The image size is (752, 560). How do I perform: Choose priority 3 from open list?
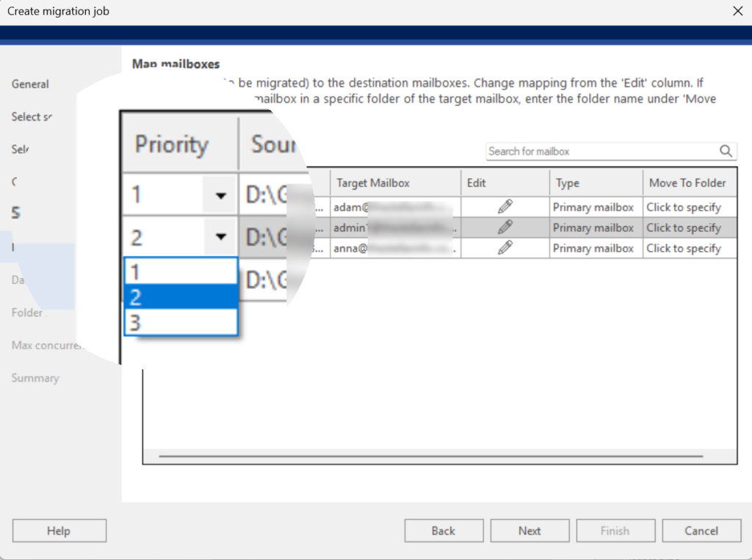(x=181, y=322)
